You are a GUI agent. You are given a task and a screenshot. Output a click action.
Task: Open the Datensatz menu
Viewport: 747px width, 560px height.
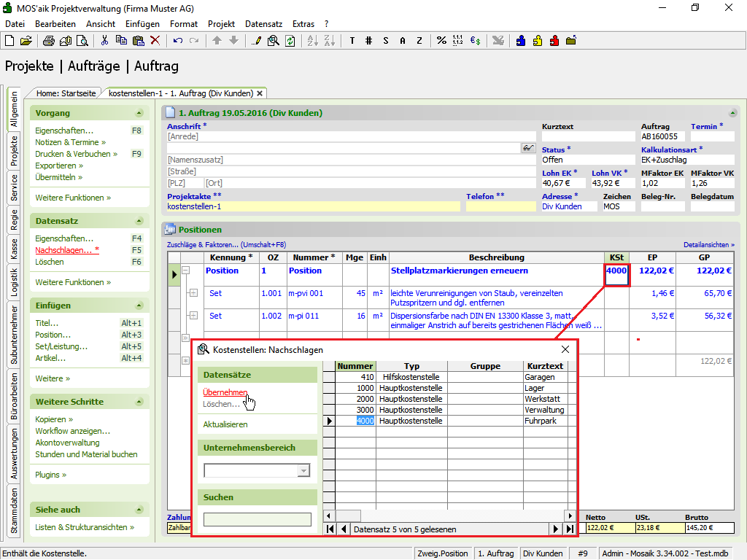click(x=263, y=24)
